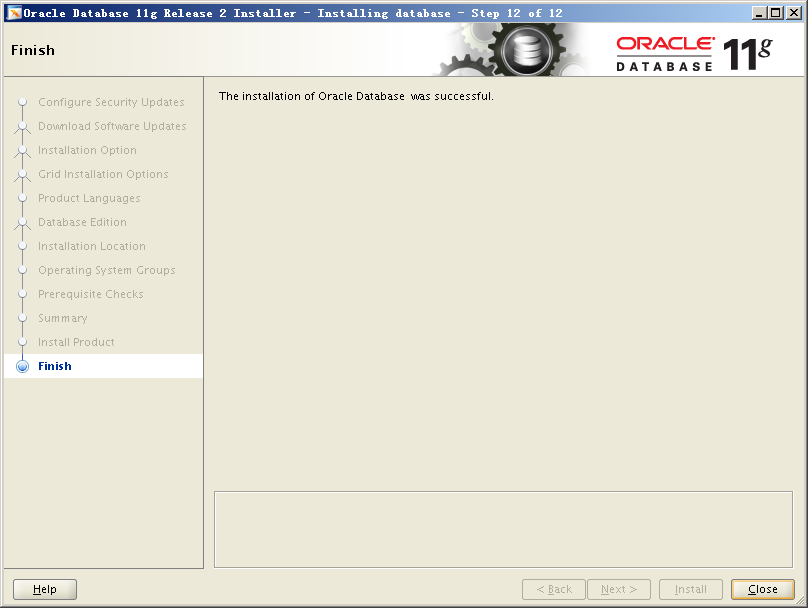This screenshot has width=808, height=608.
Task: Maximize the installer window
Action: pos(775,13)
